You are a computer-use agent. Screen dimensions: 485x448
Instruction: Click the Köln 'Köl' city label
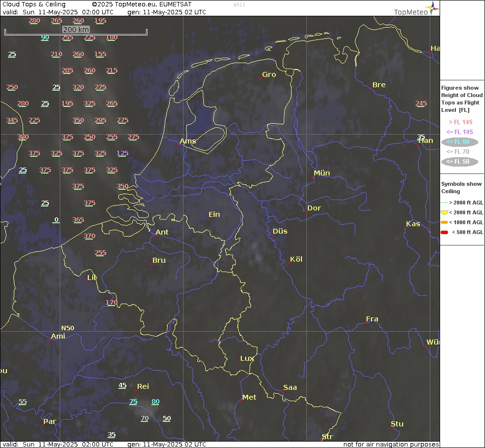point(296,260)
